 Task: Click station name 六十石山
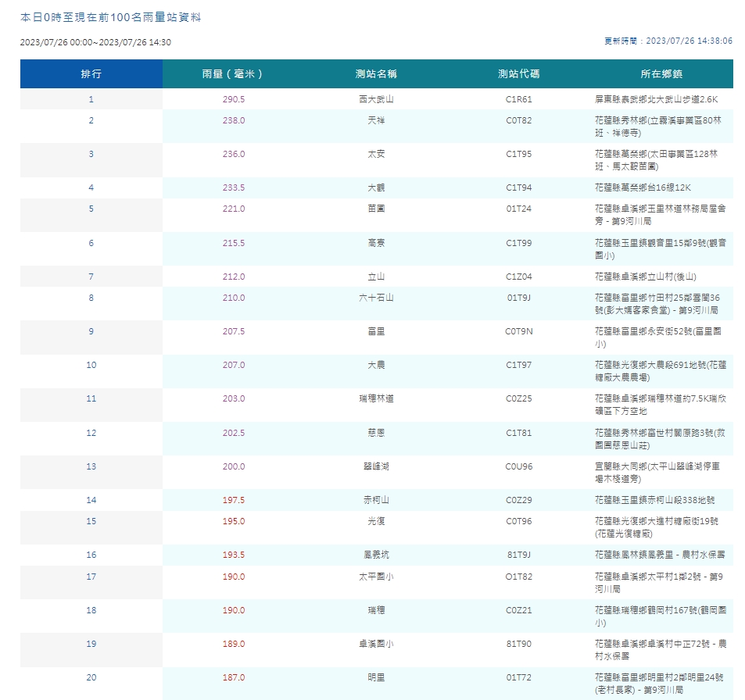pos(376,298)
